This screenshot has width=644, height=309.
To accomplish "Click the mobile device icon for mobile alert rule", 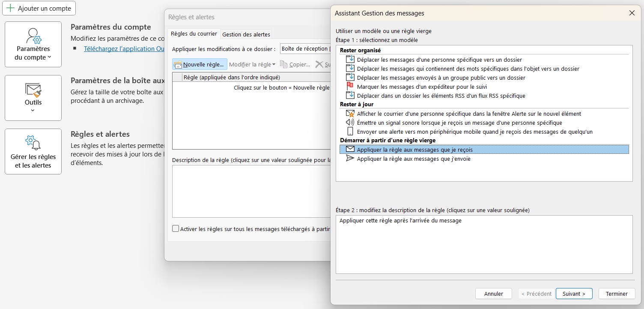I will click(349, 132).
